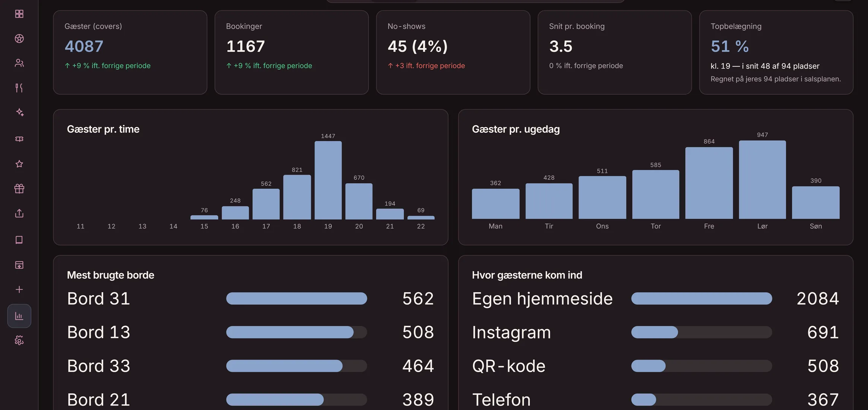Click the Topbelægning value 51 %
The image size is (868, 410).
(x=729, y=46)
